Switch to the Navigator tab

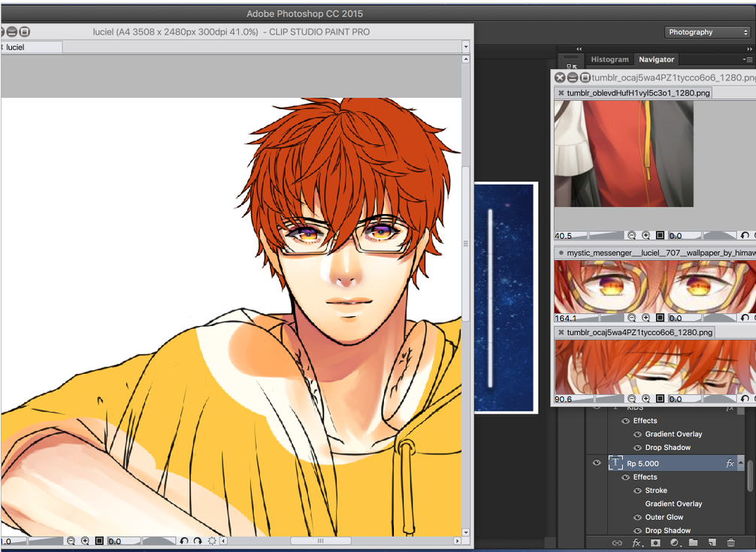(656, 59)
